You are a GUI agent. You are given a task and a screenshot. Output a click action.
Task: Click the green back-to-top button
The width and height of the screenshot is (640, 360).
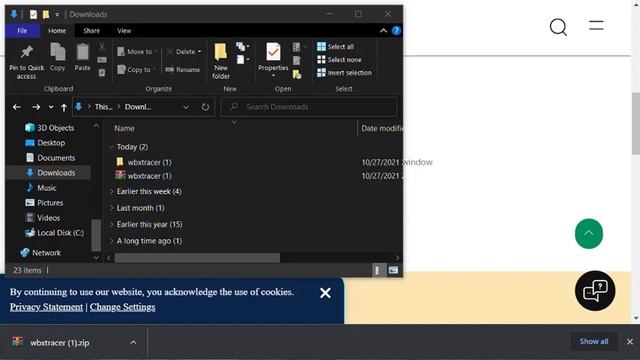point(589,234)
